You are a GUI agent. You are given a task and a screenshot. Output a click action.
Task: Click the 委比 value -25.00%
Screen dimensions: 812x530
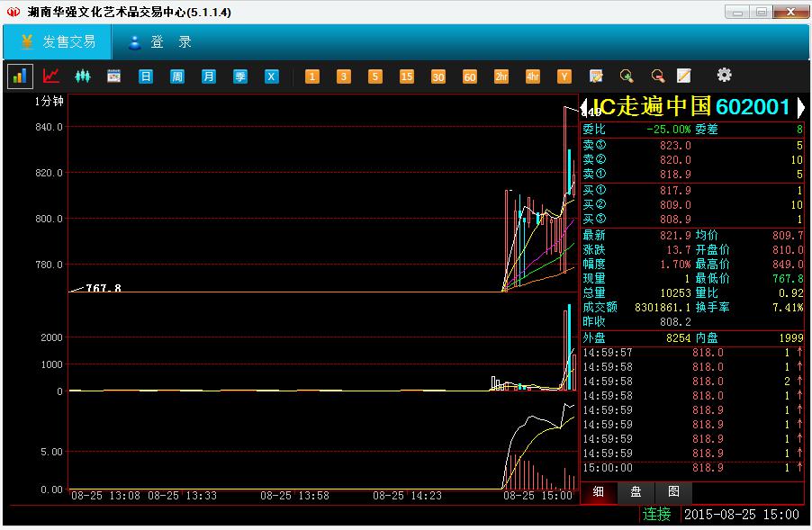(x=668, y=130)
